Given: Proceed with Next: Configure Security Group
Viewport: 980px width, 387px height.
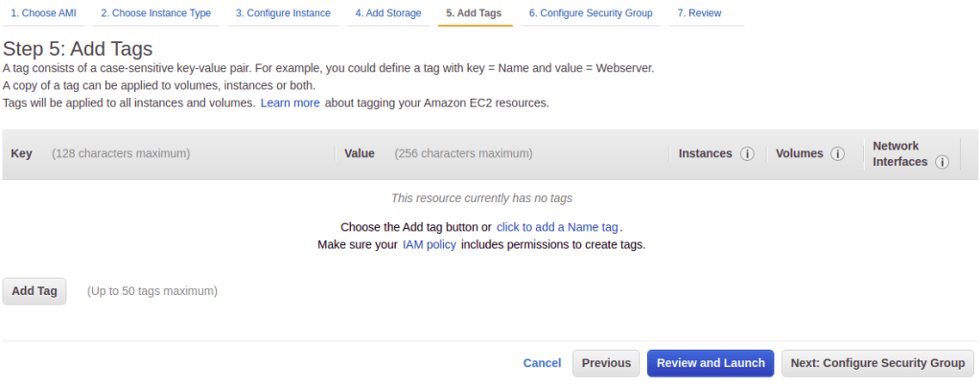Looking at the screenshot, I should point(877,363).
